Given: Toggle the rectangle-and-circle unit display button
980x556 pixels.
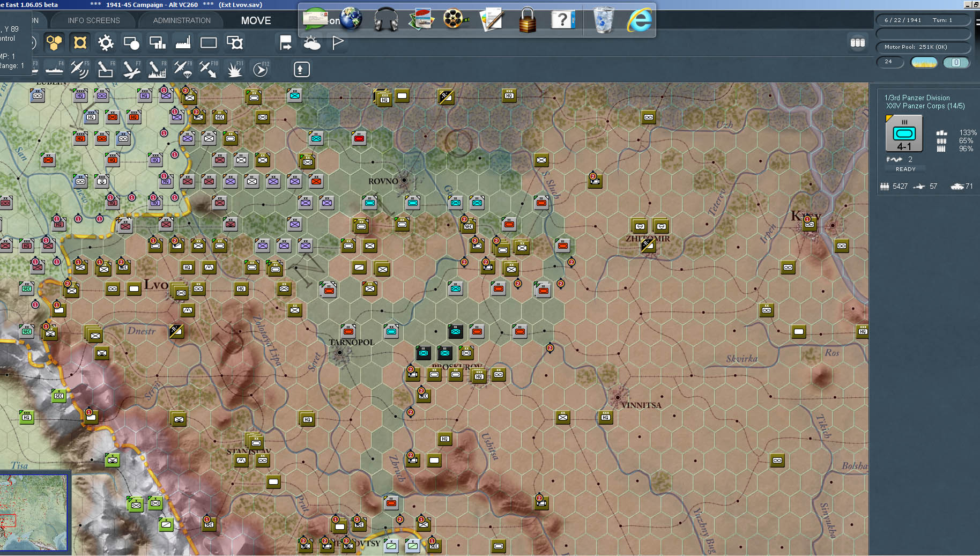Looking at the screenshot, I should click(131, 42).
